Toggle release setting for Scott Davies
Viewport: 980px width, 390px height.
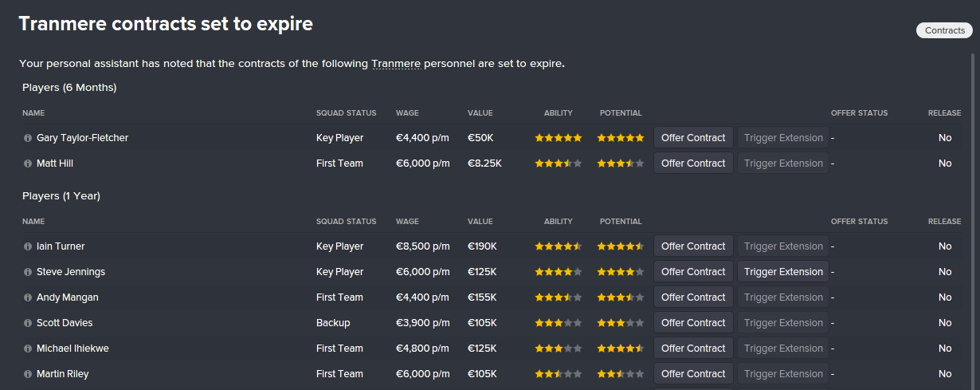944,323
